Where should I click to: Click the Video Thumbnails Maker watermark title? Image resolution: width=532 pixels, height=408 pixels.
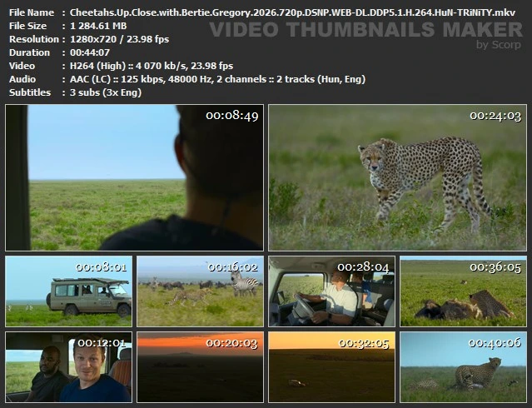click(x=364, y=29)
